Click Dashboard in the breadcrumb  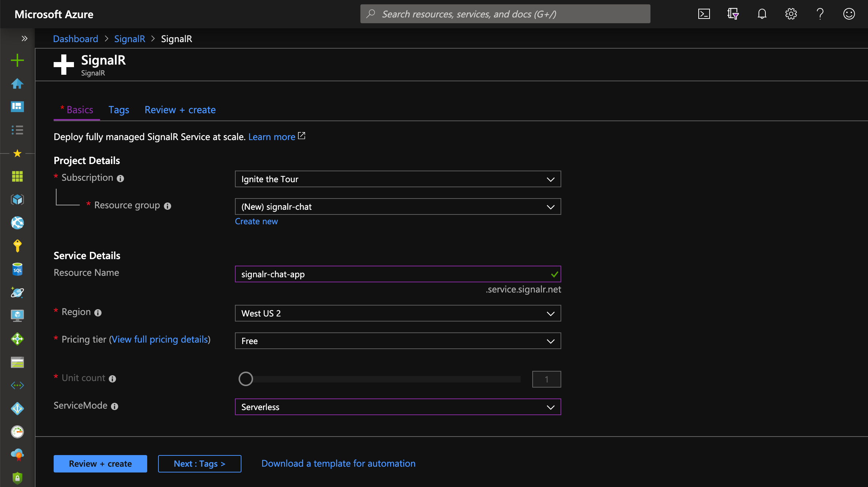tap(75, 39)
